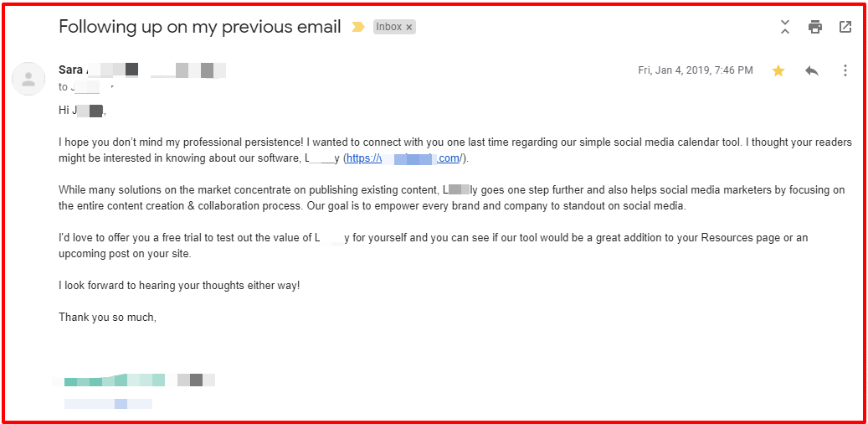Click the sender's profile avatar
The height and width of the screenshot is (424, 868).
28,79
